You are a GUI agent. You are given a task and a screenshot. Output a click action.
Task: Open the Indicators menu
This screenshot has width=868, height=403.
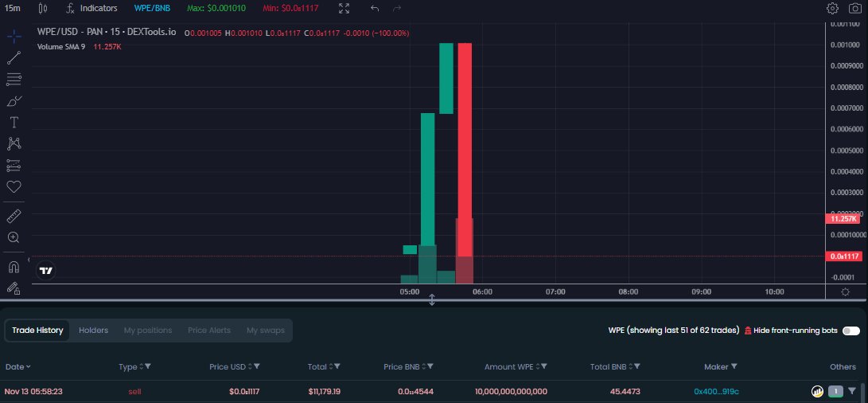[92, 8]
